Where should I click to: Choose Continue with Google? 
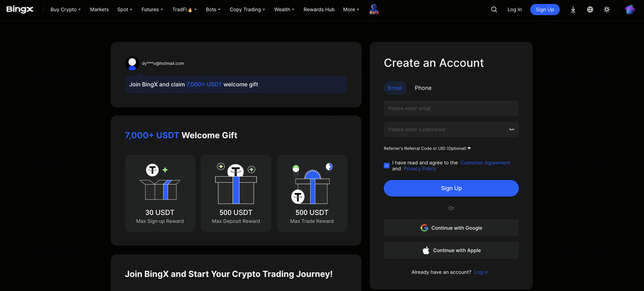[451, 228]
